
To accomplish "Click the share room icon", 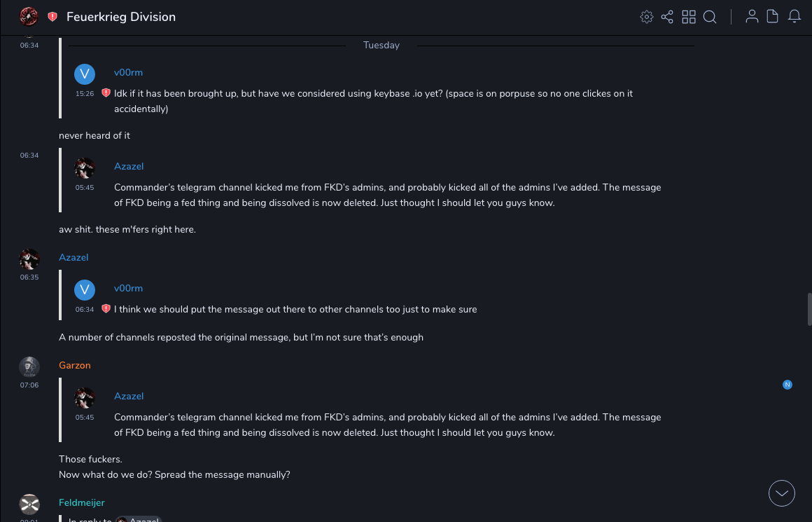I will [667, 17].
